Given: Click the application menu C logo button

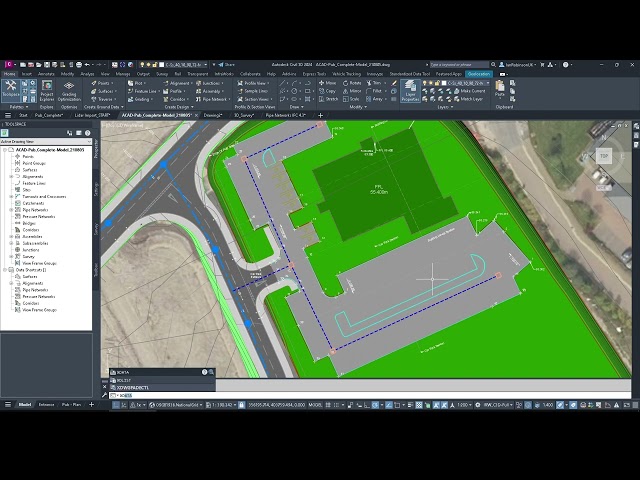Looking at the screenshot, I should pos(9,64).
